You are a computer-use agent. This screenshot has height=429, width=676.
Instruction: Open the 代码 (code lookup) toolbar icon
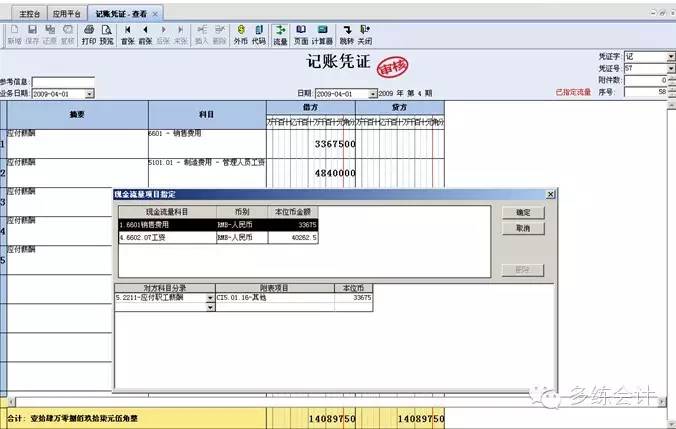click(x=259, y=34)
